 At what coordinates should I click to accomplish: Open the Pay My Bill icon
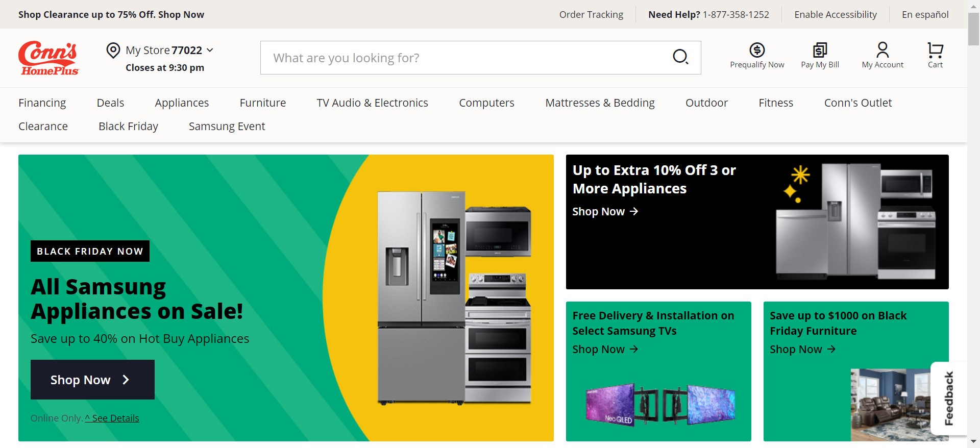point(820,50)
